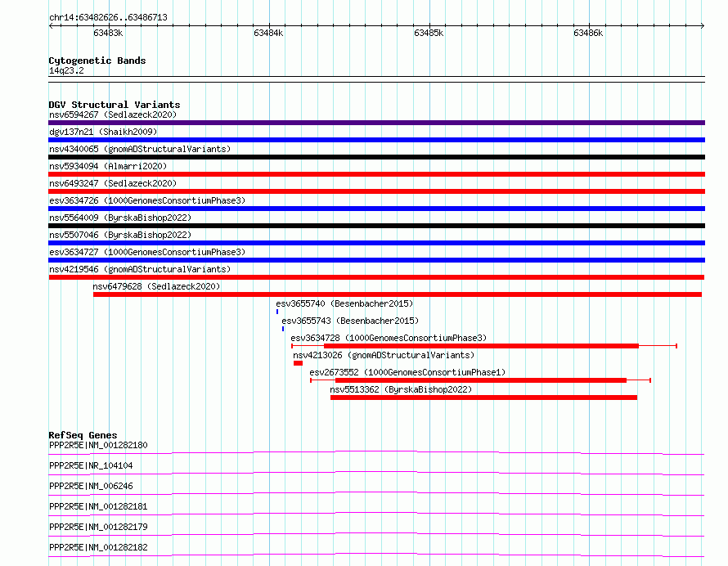
Task: Select the nsv5934094 (Almarri2020) label
Action: click(x=108, y=166)
